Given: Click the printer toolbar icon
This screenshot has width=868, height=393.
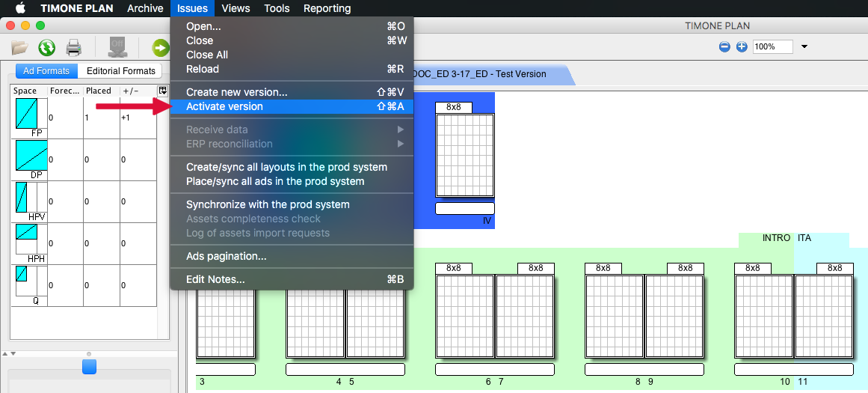Looking at the screenshot, I should point(73,48).
